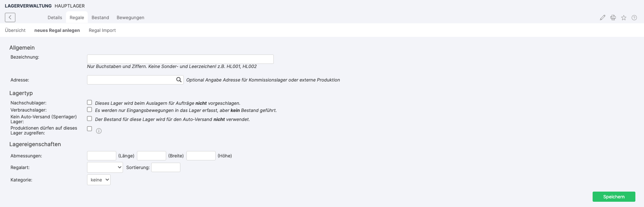Open the Regal Import link

pyautogui.click(x=102, y=30)
